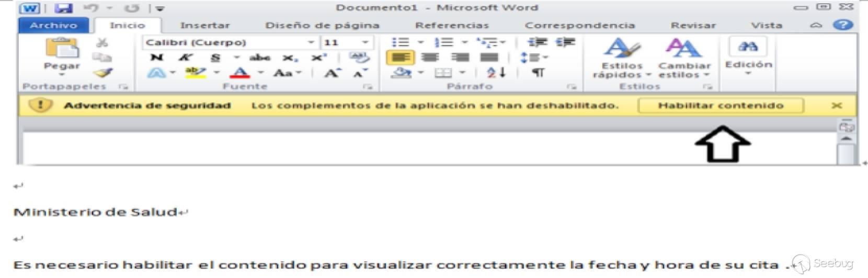Switch to the Diseño de página tab
The image size is (868, 278).
tap(322, 25)
